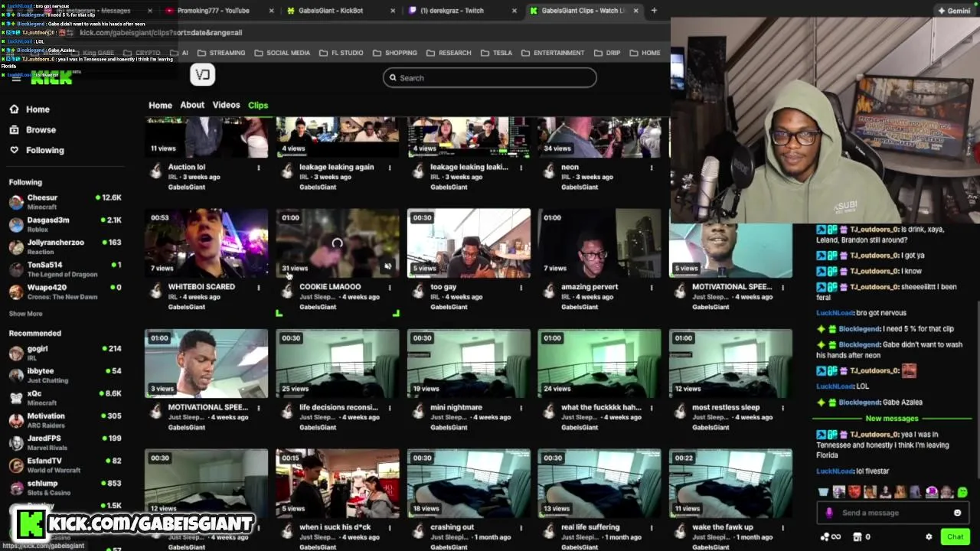Click the channel avatar beside 'COOKIE LMAOOO'
This screenshot has width=980, height=551.
pyautogui.click(x=287, y=290)
